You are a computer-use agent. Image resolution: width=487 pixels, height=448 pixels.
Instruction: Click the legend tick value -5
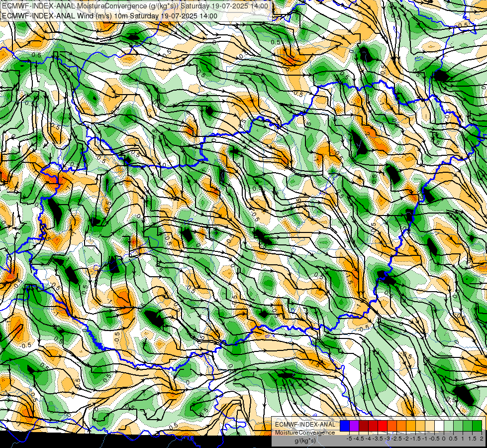(x=349, y=439)
